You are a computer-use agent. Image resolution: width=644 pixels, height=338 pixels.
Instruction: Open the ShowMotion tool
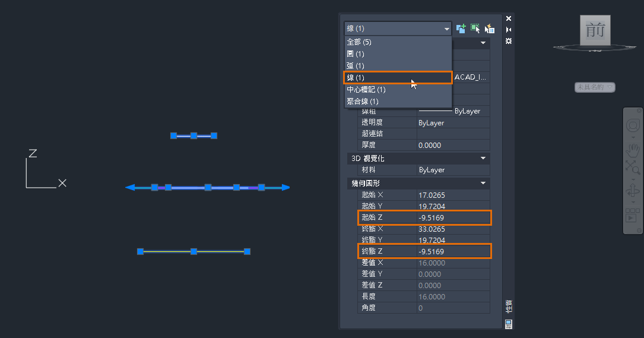tap(633, 214)
